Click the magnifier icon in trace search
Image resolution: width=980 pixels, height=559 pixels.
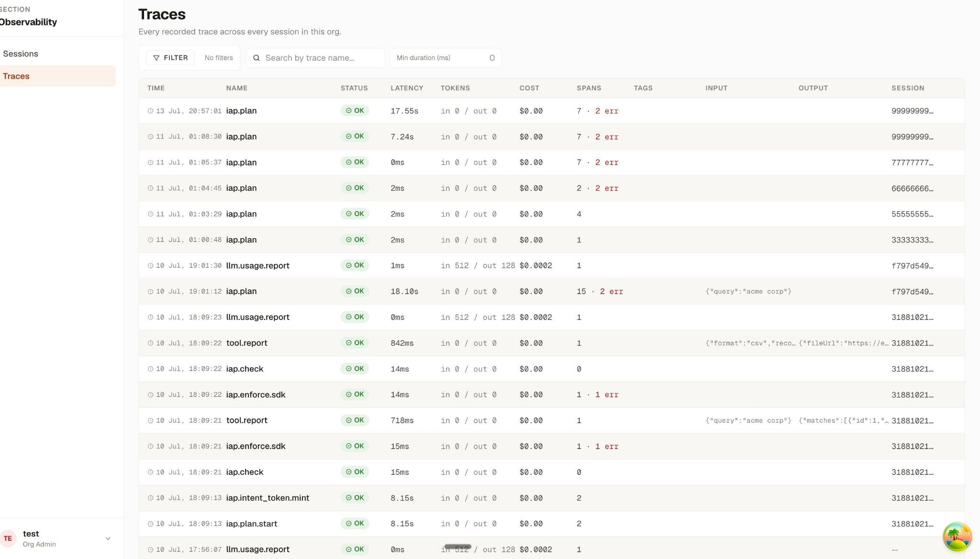point(256,58)
